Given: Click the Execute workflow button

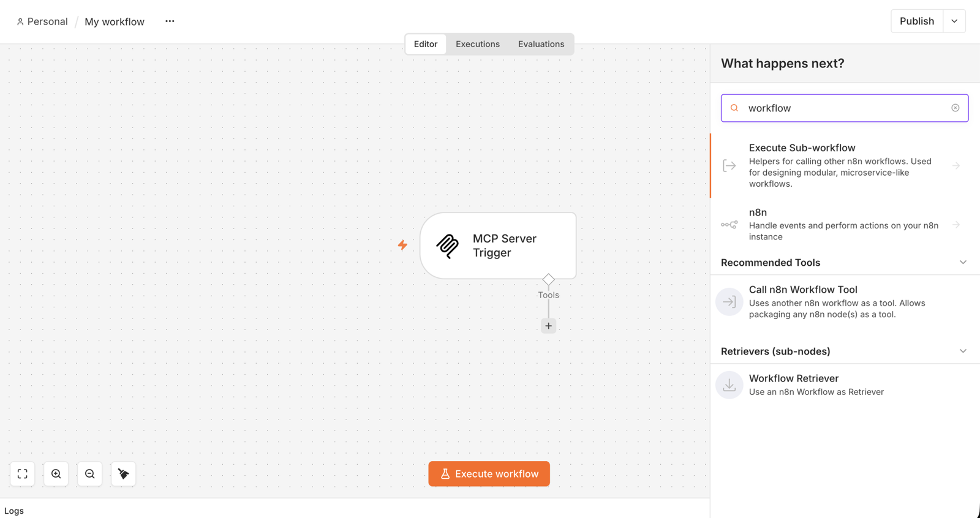Looking at the screenshot, I should [489, 474].
